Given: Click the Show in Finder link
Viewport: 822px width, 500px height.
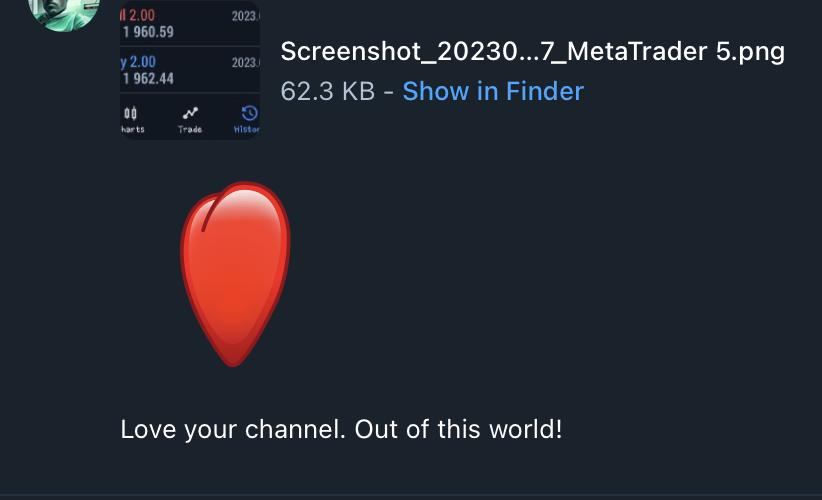Looking at the screenshot, I should point(493,91).
